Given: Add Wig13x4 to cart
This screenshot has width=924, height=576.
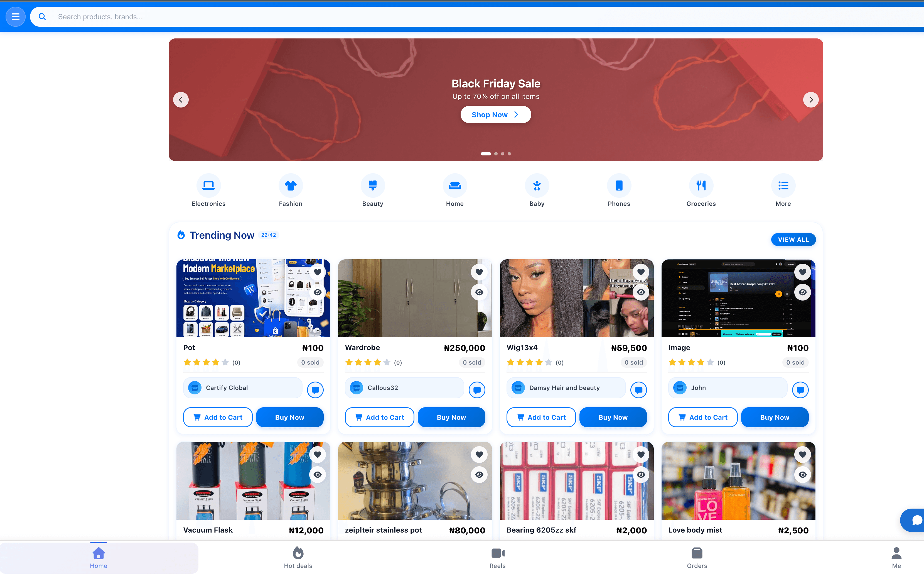Looking at the screenshot, I should 541,418.
